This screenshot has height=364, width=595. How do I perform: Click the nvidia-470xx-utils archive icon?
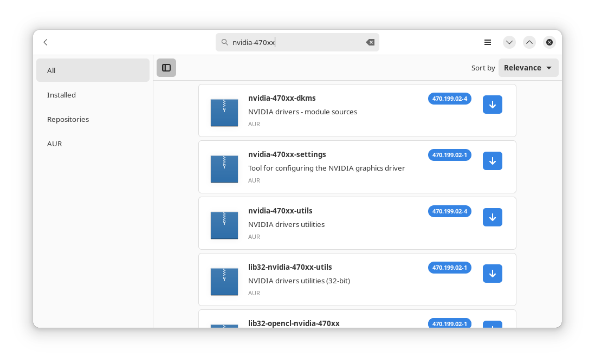(224, 225)
